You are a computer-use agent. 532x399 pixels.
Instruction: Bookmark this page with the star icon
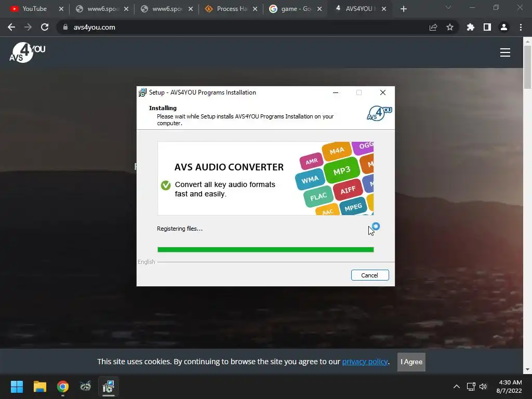pyautogui.click(x=450, y=27)
